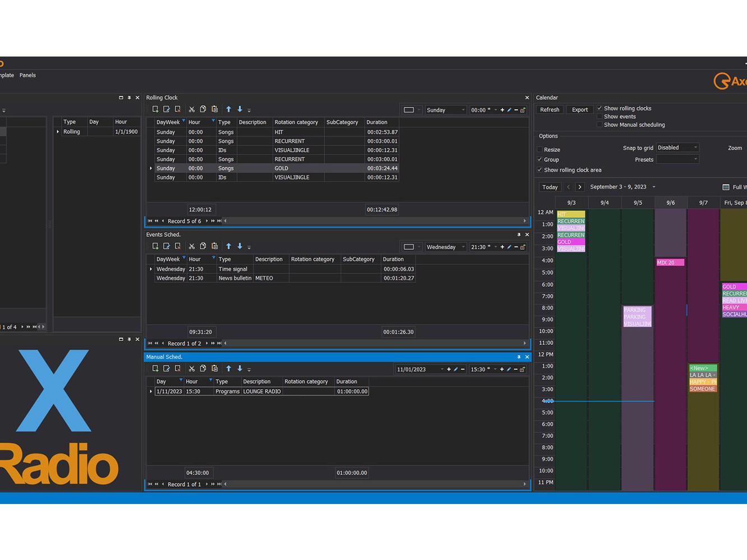Click the paste icon in Manual Sched. toolbar
Screen dimensions: 747x560
point(215,368)
